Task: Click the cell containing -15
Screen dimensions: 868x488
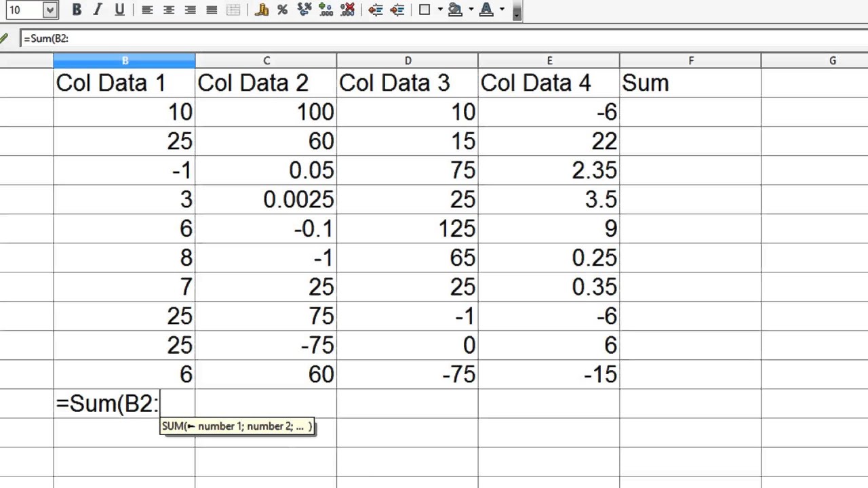Action: coord(549,374)
